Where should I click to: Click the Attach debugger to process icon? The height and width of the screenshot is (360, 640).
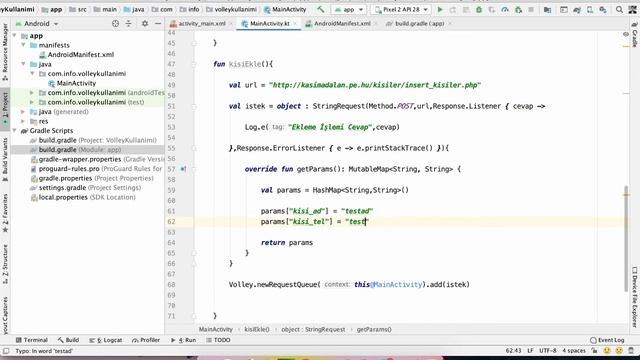518,9
